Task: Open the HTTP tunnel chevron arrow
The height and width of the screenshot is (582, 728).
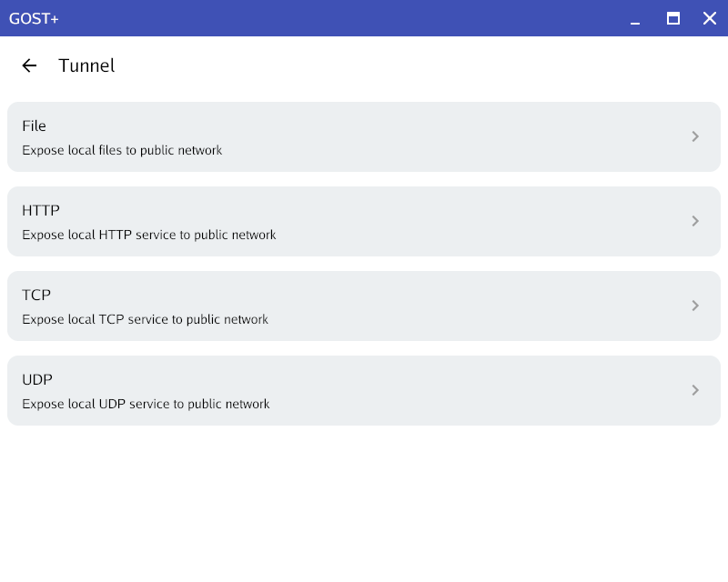Action: [x=695, y=221]
